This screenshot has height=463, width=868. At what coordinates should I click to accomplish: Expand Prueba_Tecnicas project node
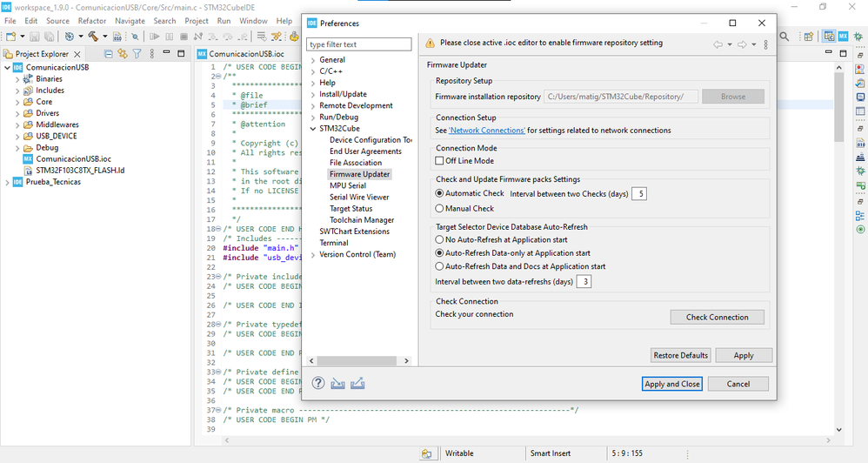pos(7,182)
